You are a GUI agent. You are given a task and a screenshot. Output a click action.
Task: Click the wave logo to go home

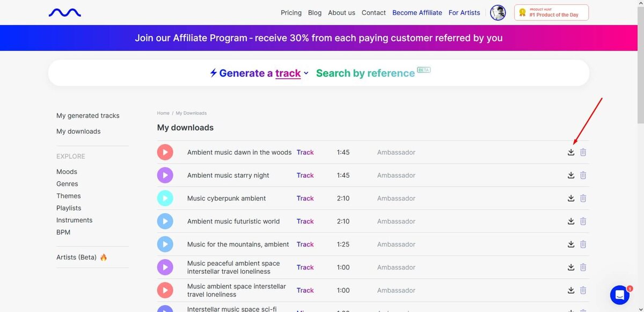pos(64,12)
